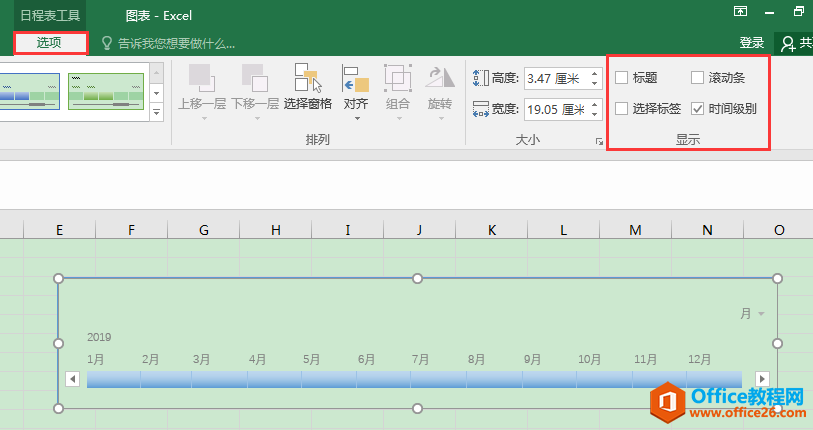Open the 对齐 dropdown arrow
Screen dimensions: 813x430
357,119
